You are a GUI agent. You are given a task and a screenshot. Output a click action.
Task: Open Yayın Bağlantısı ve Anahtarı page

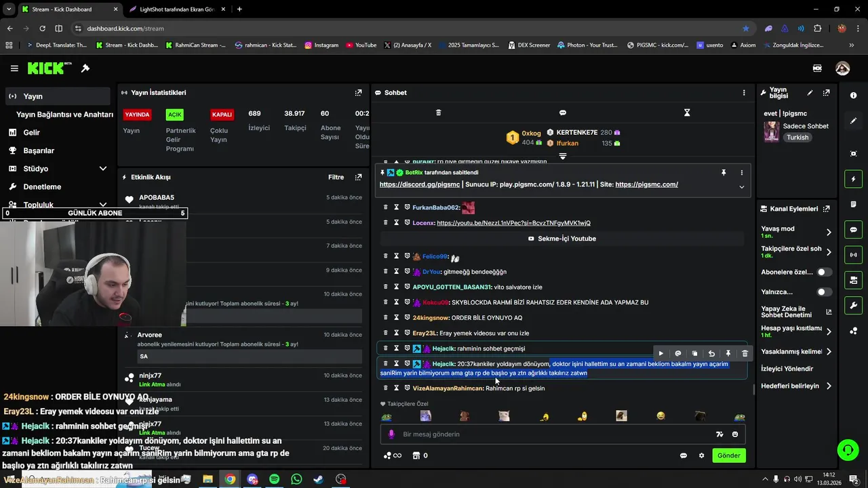pyautogui.click(x=64, y=115)
